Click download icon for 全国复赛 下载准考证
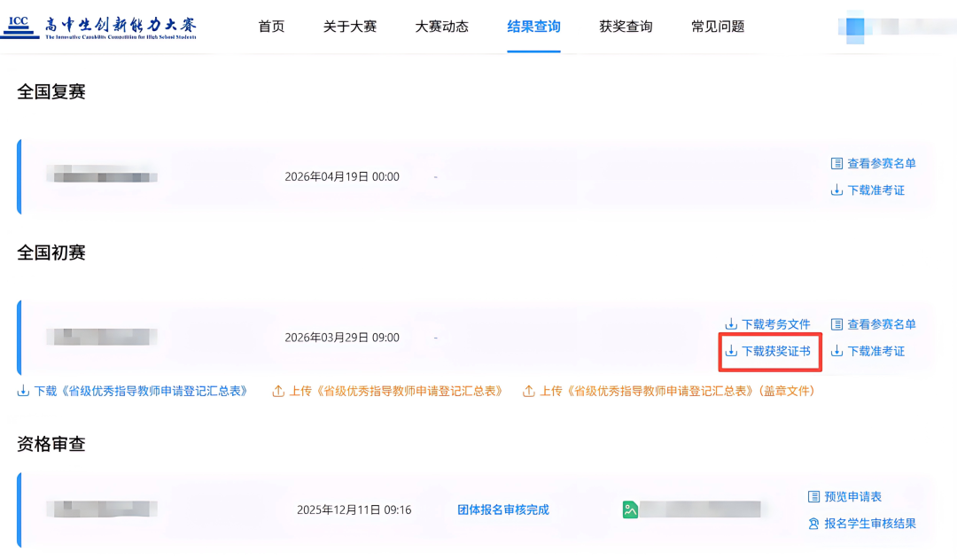 836,191
